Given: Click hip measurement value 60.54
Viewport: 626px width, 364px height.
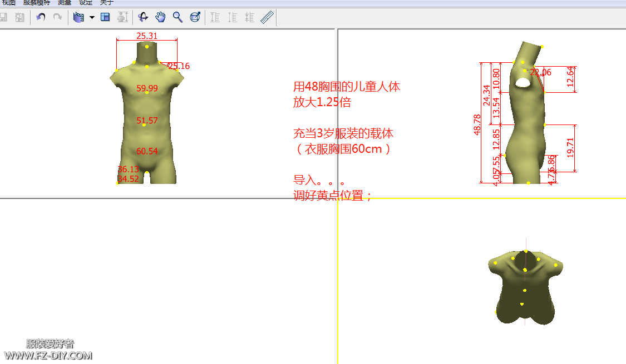Looking at the screenshot, I should tap(147, 151).
